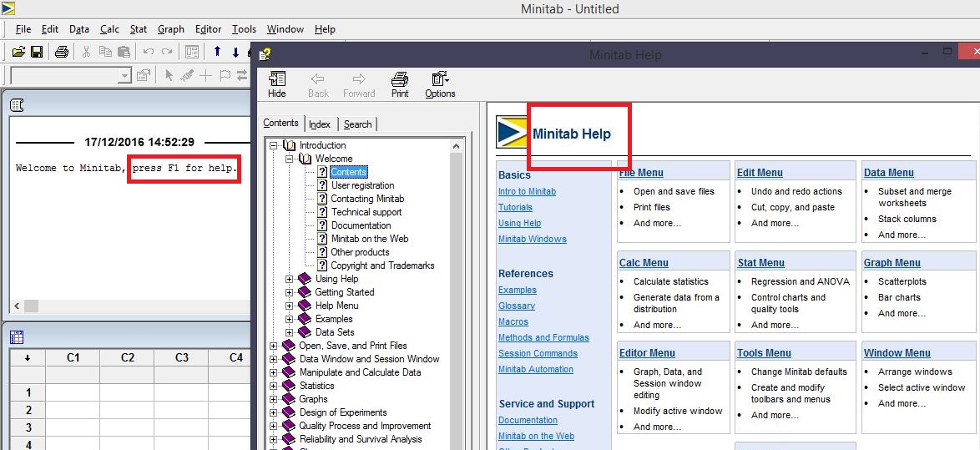Select the User registration topic
Screen dimensions: 980x450
tap(362, 185)
